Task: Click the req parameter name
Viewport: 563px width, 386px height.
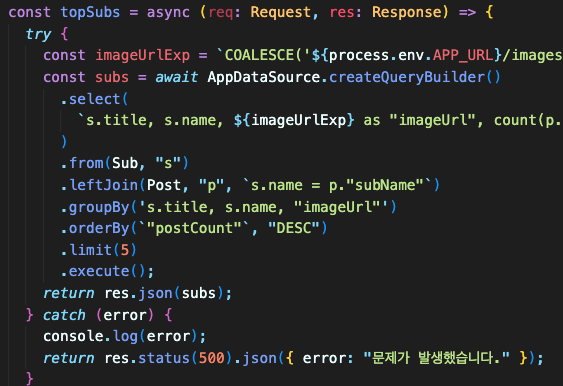Action: [221, 12]
